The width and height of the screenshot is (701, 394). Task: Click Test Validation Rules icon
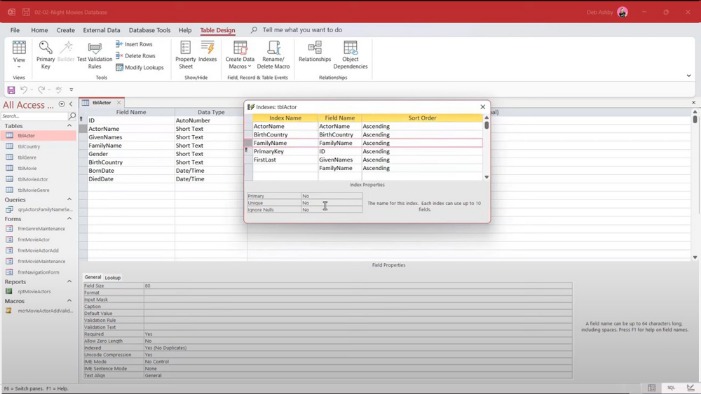tap(94, 54)
